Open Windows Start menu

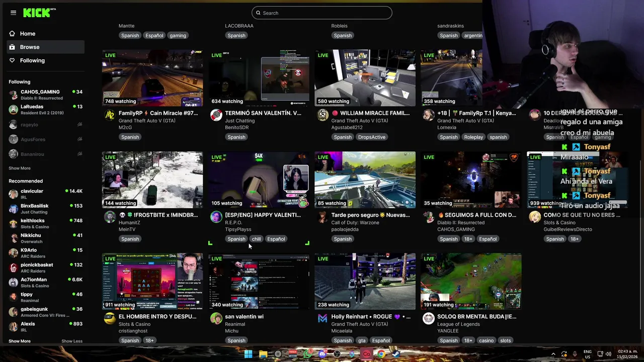tap(248, 354)
